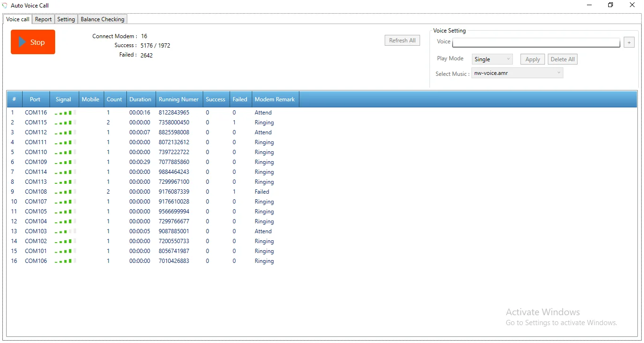Open the Setting tab
The width and height of the screenshot is (644, 343).
click(x=66, y=19)
